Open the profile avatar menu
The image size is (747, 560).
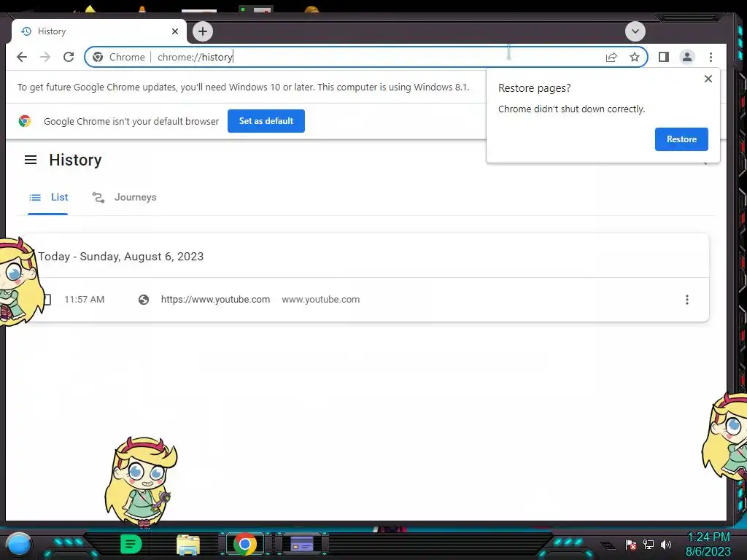click(x=687, y=57)
